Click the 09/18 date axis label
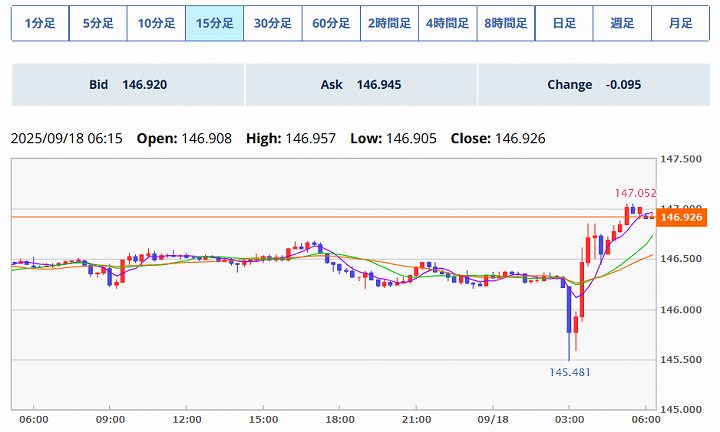Image resolution: width=720 pixels, height=432 pixels. (x=493, y=420)
